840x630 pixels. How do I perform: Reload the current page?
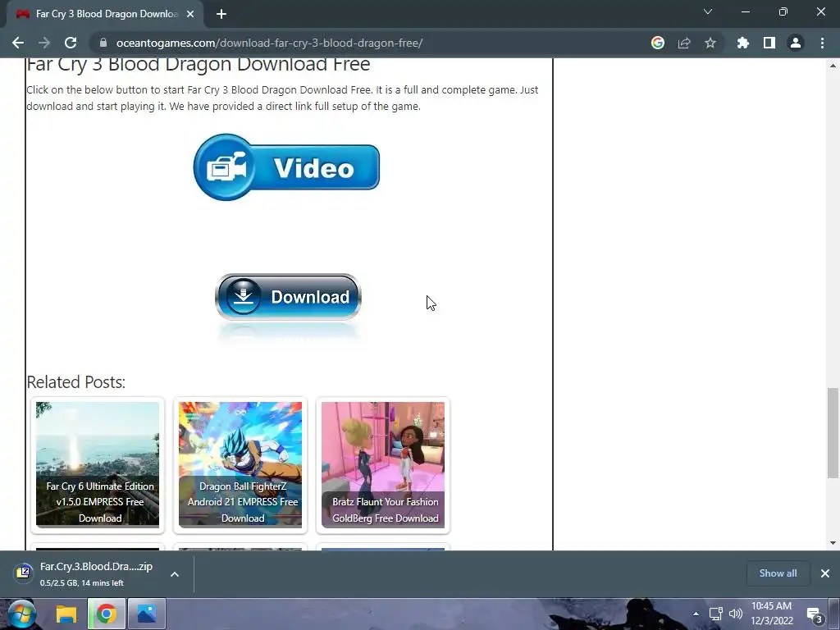[71, 43]
